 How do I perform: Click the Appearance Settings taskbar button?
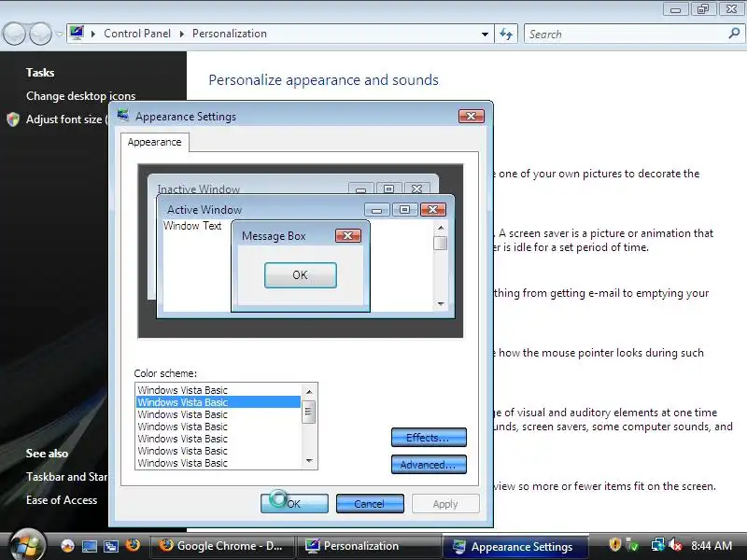(515, 546)
